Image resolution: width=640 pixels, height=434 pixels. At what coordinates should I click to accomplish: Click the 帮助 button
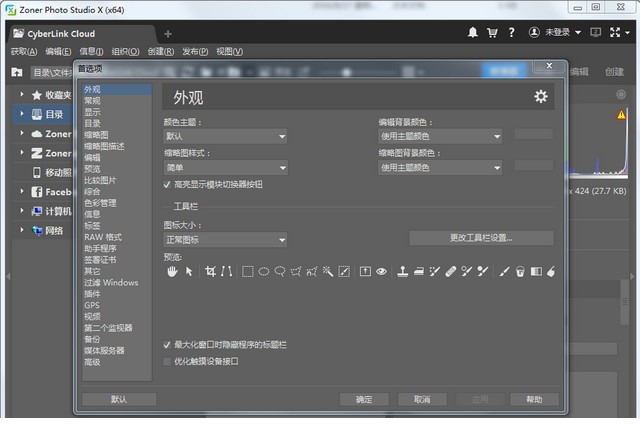click(534, 399)
